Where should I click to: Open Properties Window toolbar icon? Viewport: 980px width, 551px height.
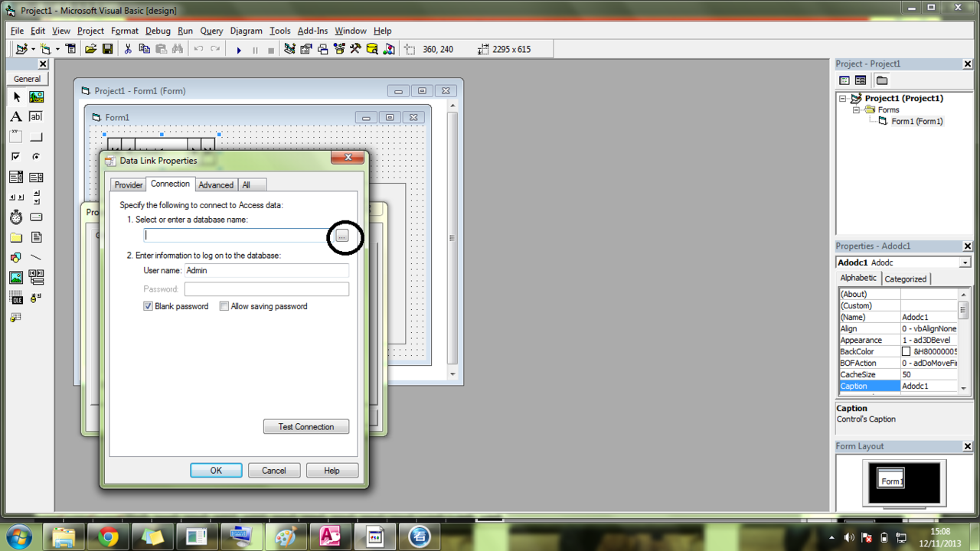coord(306,49)
